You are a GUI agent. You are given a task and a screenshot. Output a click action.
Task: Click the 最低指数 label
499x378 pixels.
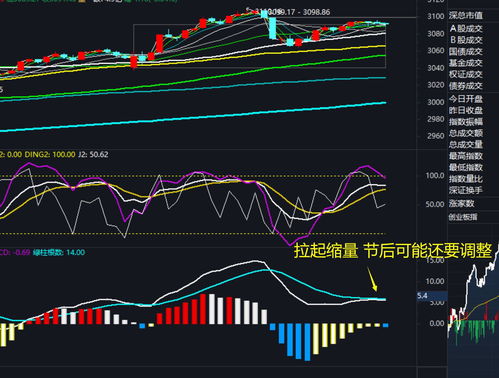tap(466, 167)
